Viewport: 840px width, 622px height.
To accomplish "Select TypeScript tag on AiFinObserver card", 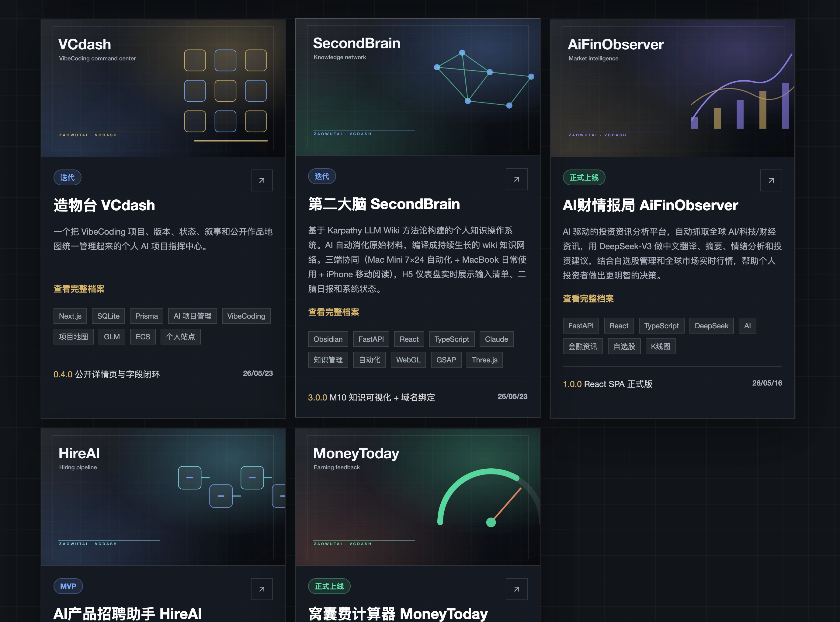I will (661, 326).
